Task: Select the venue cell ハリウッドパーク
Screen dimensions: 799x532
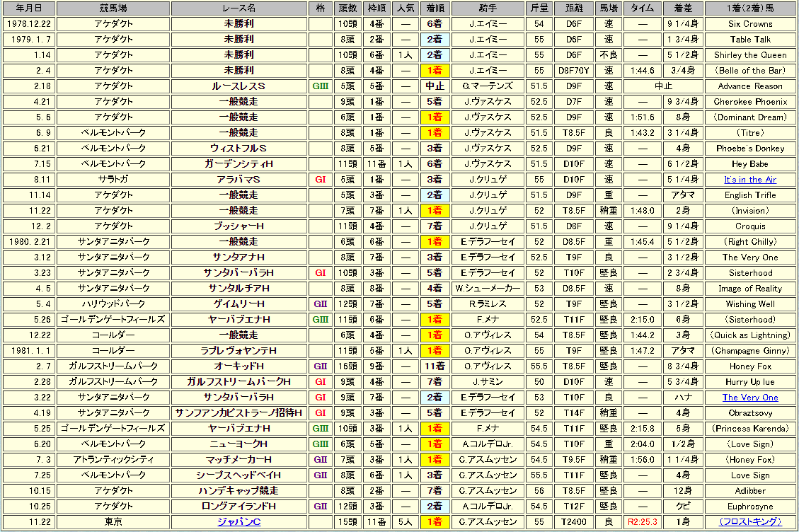Action: pyautogui.click(x=113, y=303)
